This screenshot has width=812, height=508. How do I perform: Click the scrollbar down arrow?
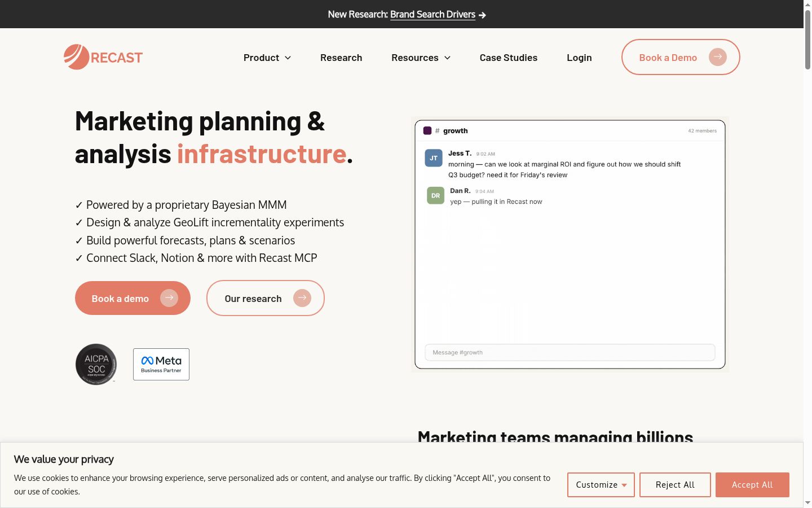807,502
